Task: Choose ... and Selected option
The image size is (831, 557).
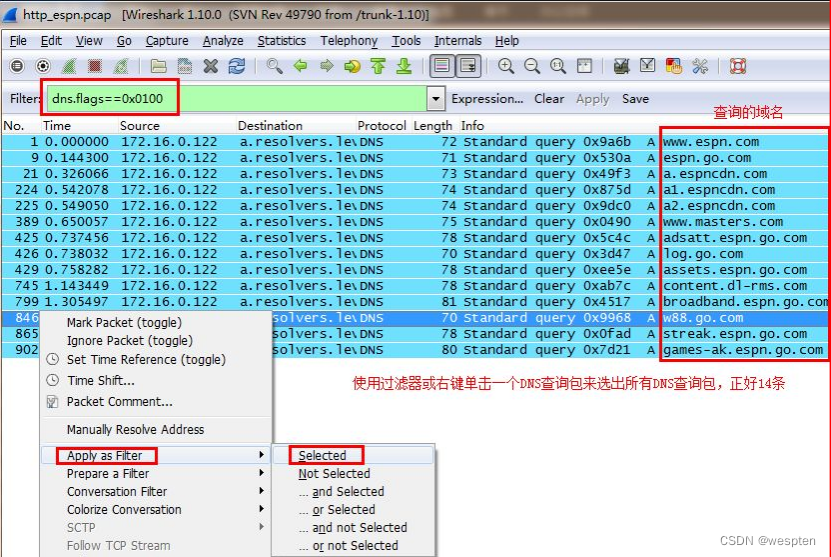Action: point(353,491)
